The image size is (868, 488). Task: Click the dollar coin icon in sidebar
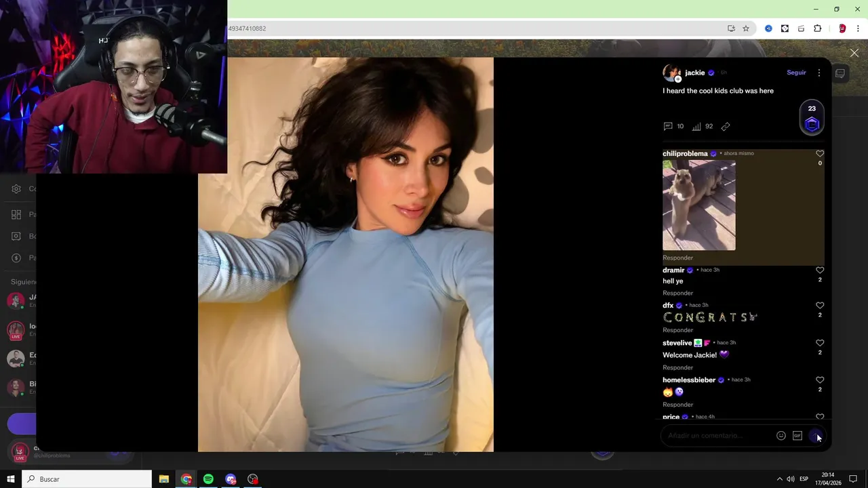pyautogui.click(x=16, y=258)
